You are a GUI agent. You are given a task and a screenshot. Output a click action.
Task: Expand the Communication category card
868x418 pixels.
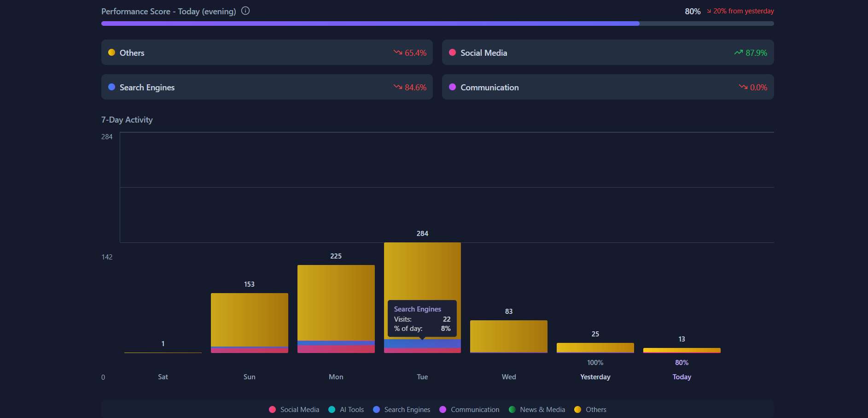tap(607, 87)
